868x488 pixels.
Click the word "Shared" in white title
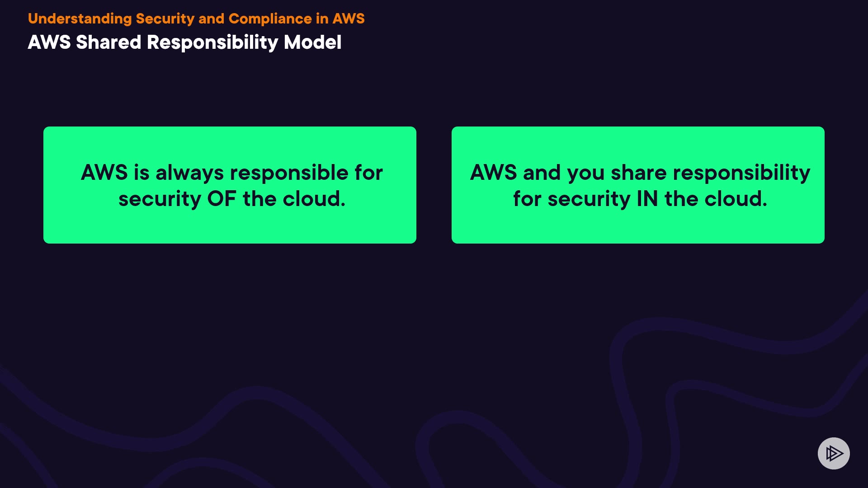[108, 42]
